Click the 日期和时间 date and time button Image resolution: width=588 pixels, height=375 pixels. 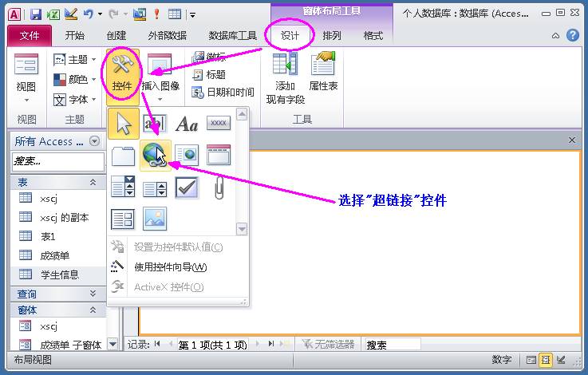223,93
